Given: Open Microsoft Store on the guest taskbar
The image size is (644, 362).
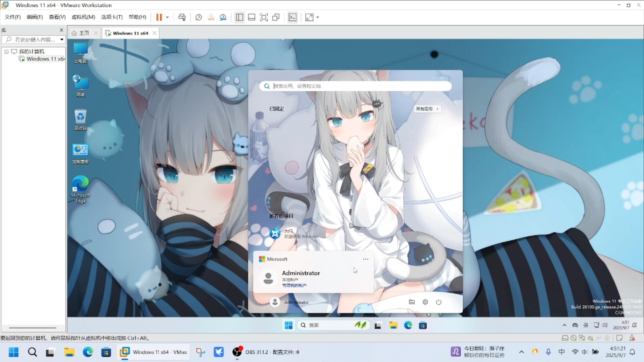Looking at the screenshot, I should (423, 325).
